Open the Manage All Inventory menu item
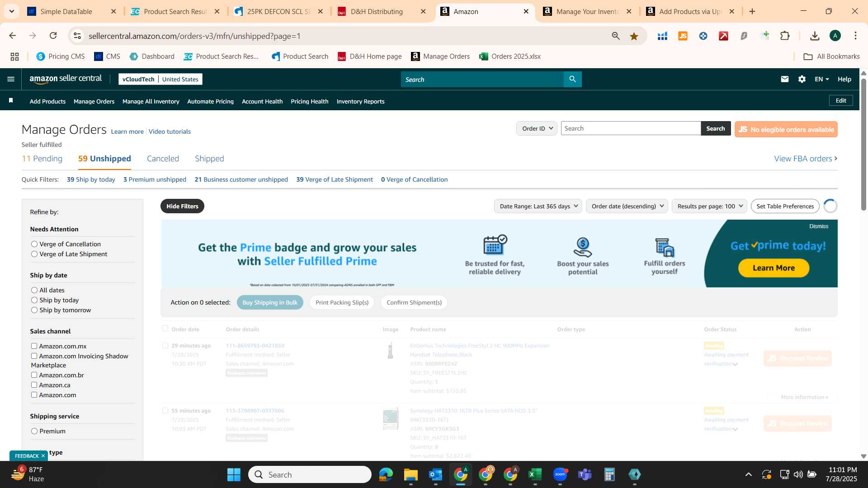Image resolution: width=868 pixels, height=488 pixels. (x=151, y=101)
